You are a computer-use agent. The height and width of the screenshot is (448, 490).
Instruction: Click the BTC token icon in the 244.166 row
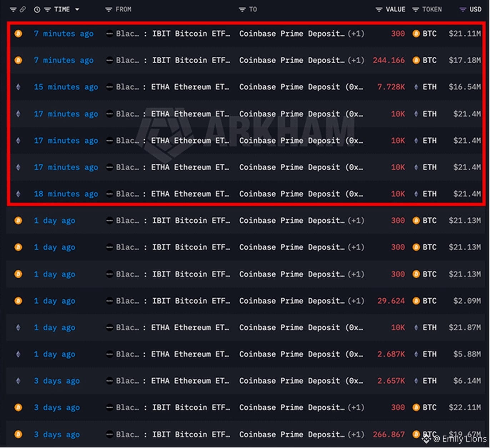click(x=416, y=60)
